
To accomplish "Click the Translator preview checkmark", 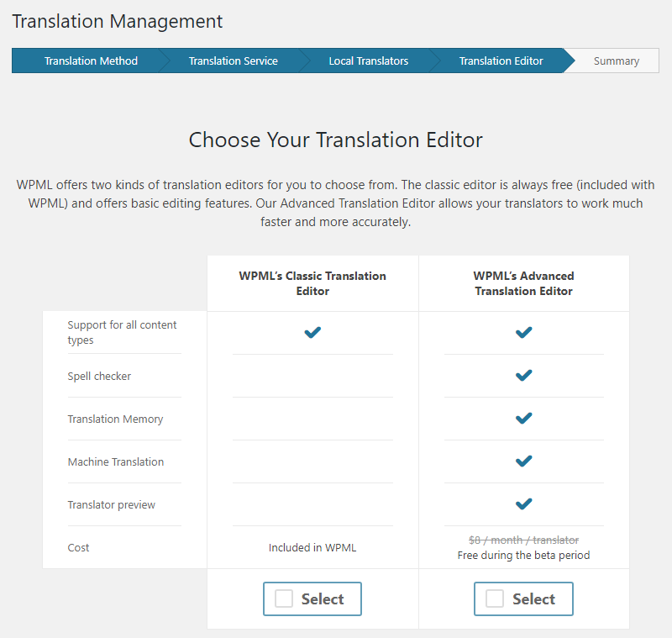I will [523, 504].
